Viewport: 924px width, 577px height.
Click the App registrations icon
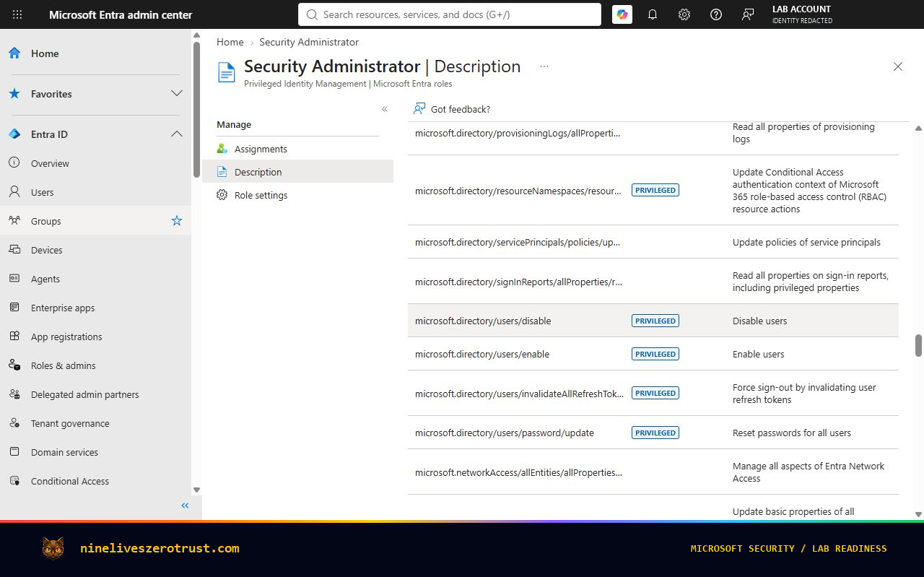[x=14, y=337]
